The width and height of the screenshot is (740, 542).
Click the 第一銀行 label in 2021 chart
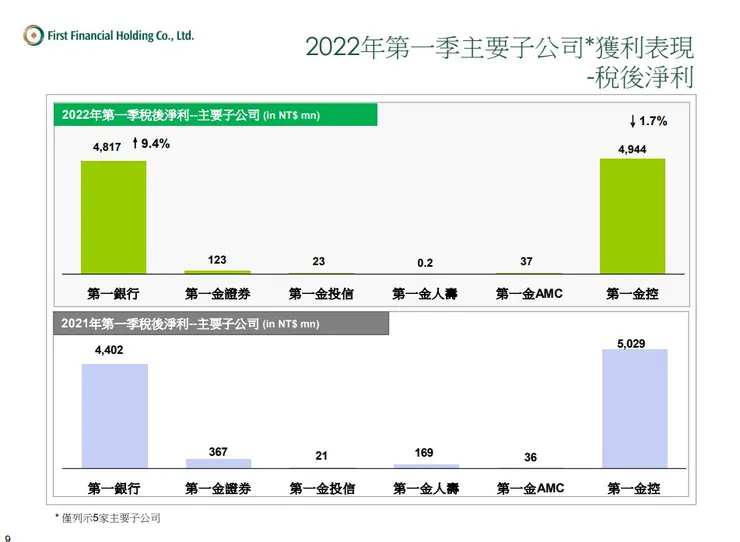(114, 488)
